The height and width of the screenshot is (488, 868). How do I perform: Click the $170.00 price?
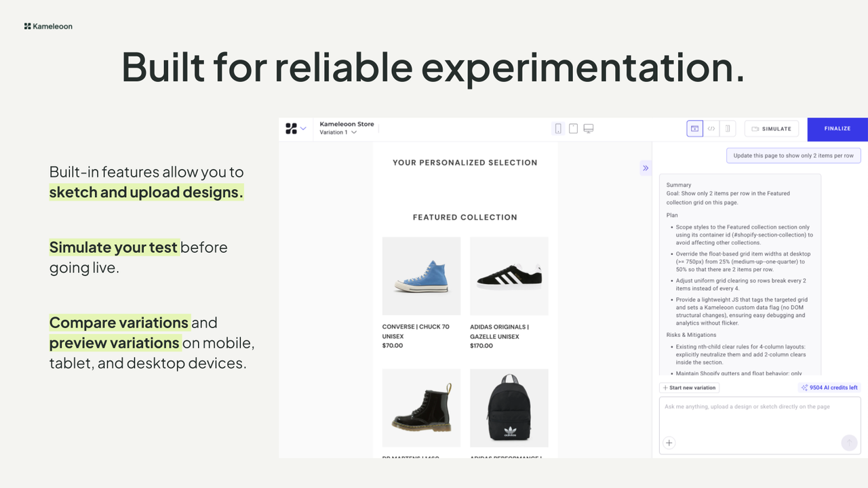tap(482, 346)
